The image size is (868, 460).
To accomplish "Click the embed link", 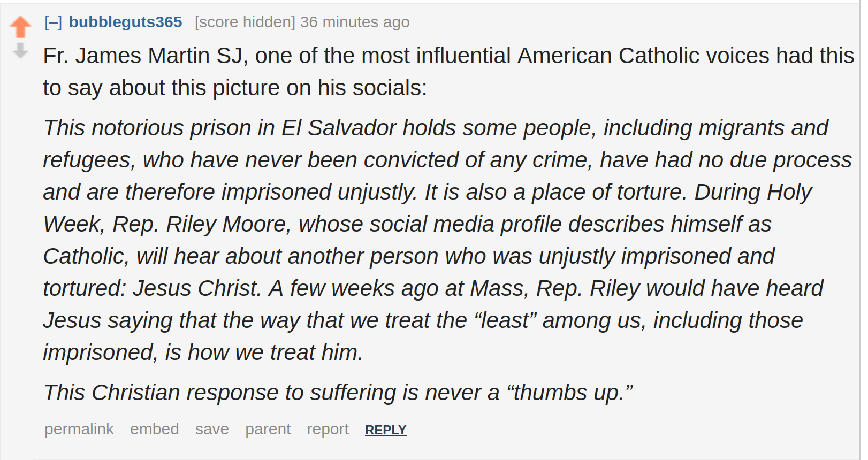I will coord(155,429).
